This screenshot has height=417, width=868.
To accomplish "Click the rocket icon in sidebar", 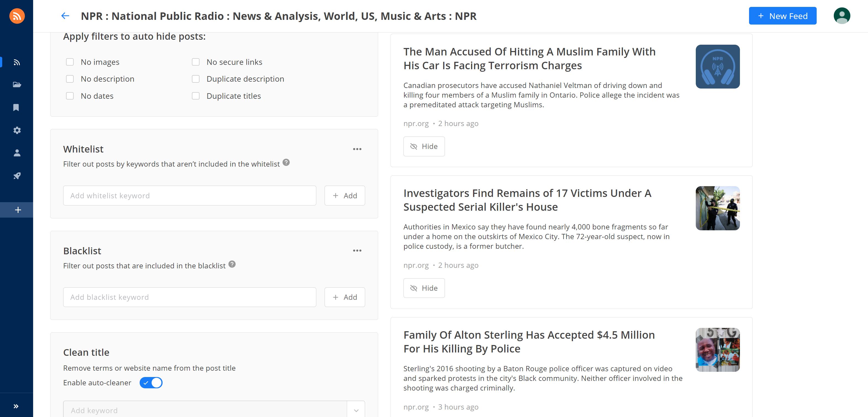I will [17, 175].
